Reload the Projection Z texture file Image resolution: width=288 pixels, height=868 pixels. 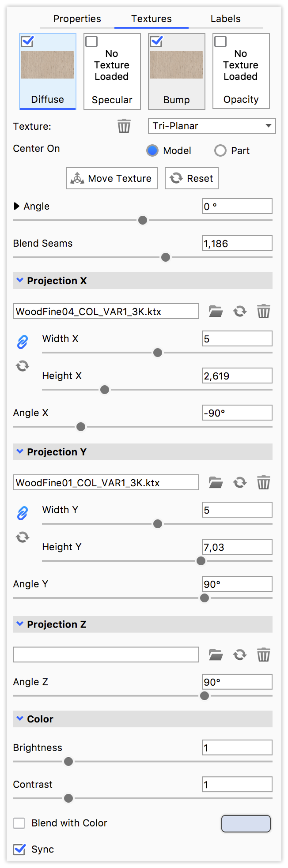(x=240, y=654)
